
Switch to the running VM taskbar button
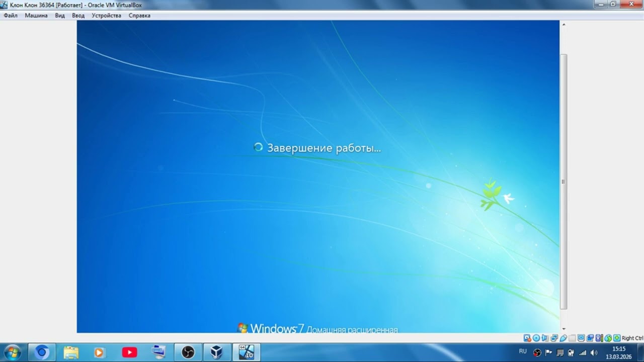coord(246,352)
